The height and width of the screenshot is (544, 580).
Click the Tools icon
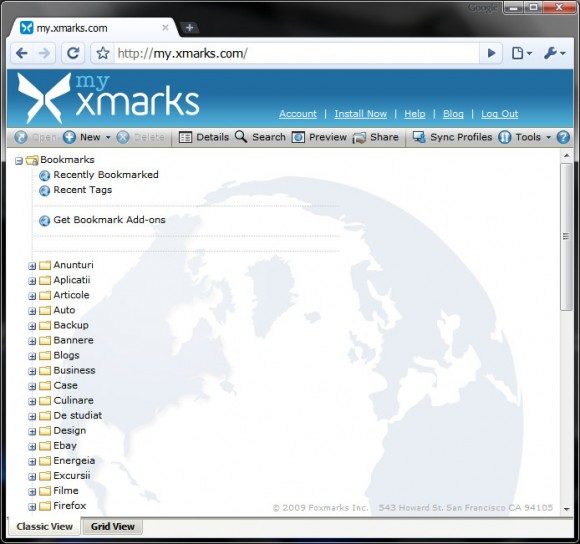(505, 137)
